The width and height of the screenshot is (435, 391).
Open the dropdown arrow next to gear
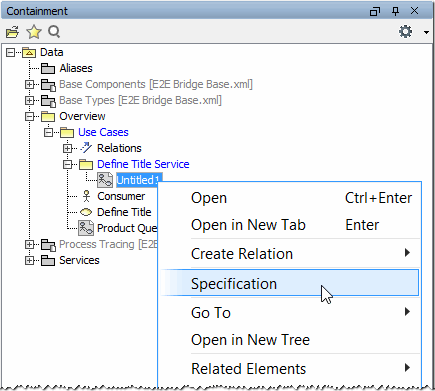coord(426,32)
